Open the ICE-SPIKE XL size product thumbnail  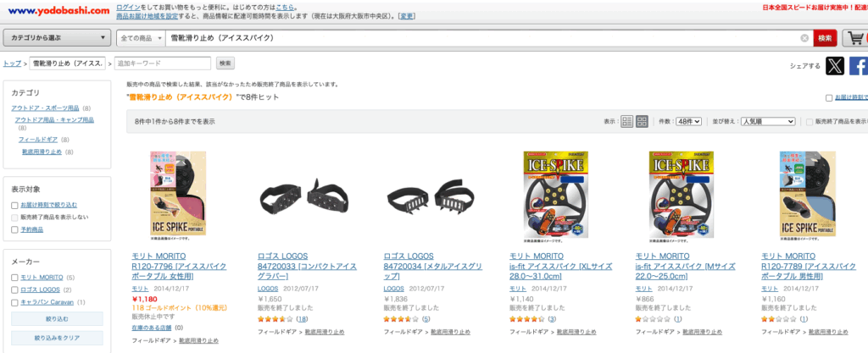tap(548, 196)
